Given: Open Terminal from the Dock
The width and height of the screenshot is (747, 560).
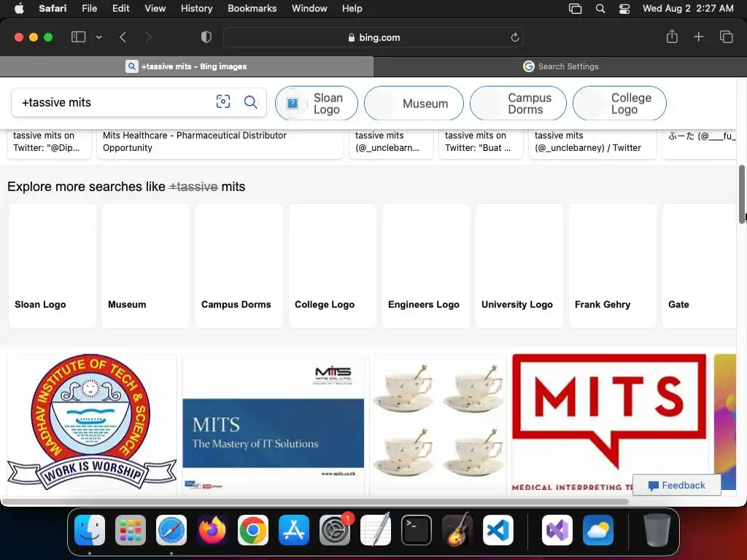Looking at the screenshot, I should coord(417,530).
